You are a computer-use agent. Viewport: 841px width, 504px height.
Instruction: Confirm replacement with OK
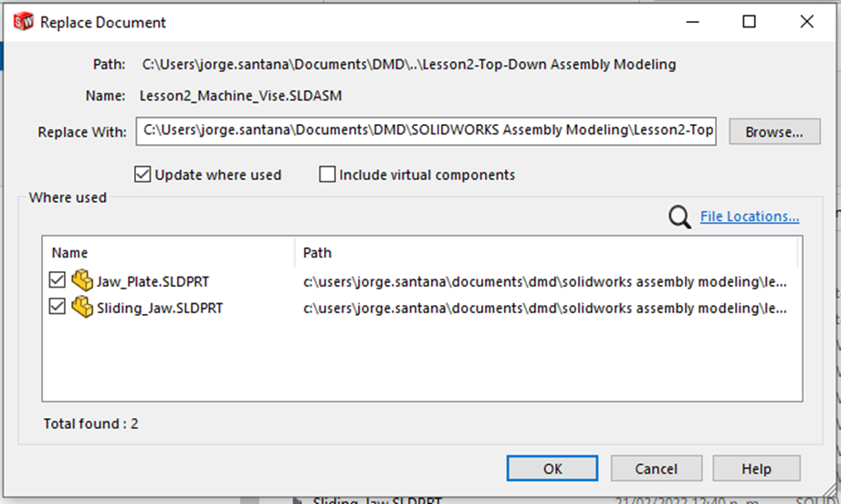click(x=552, y=468)
